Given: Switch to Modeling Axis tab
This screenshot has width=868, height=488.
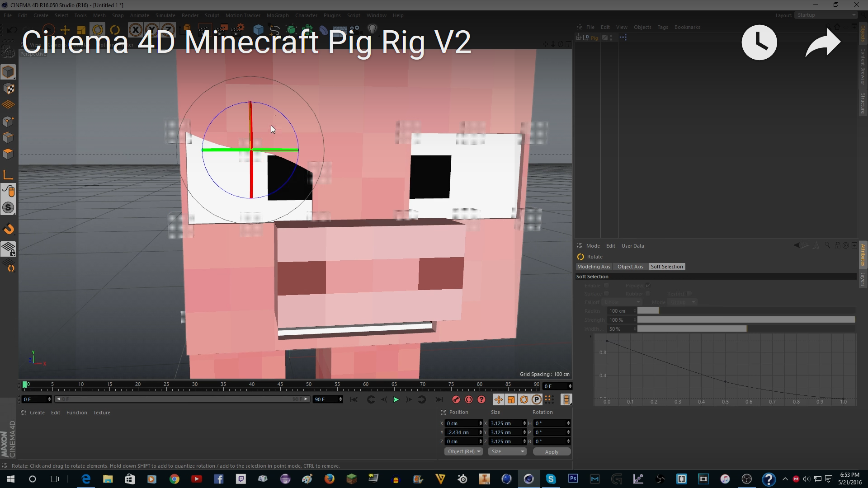Looking at the screenshot, I should (594, 267).
